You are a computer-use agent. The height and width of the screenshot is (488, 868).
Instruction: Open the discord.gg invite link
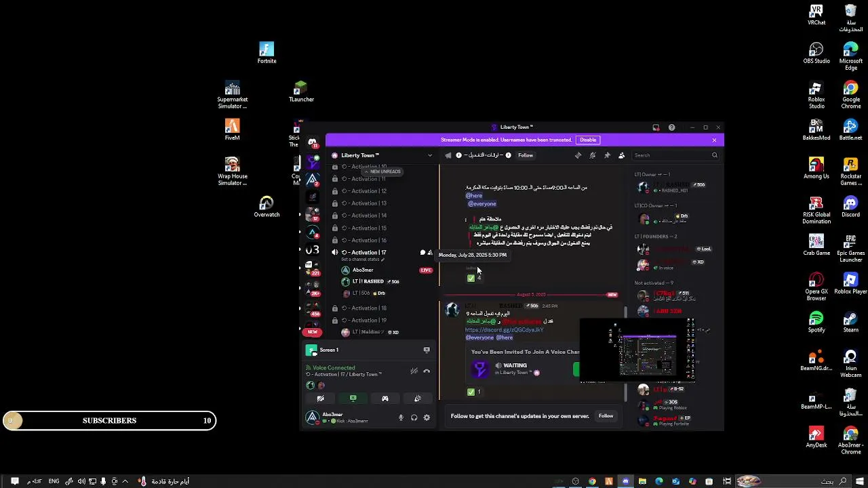504,329
